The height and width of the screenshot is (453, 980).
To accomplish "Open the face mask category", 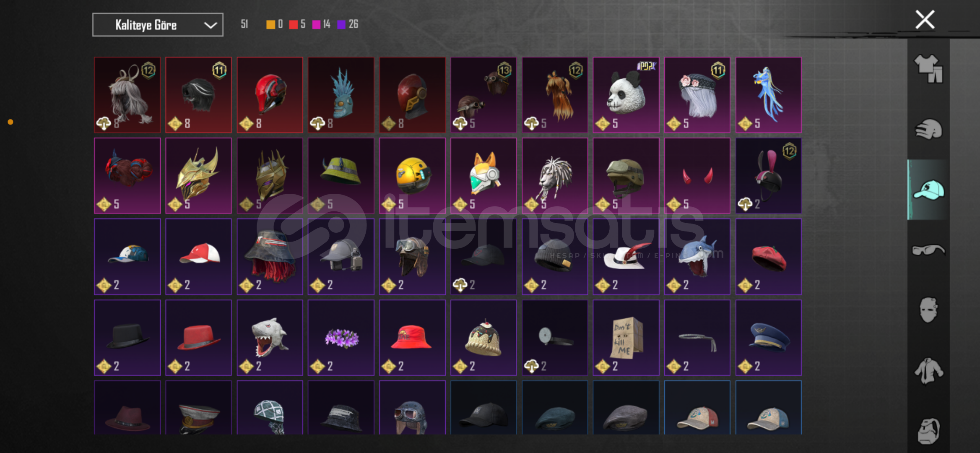I will 928,310.
